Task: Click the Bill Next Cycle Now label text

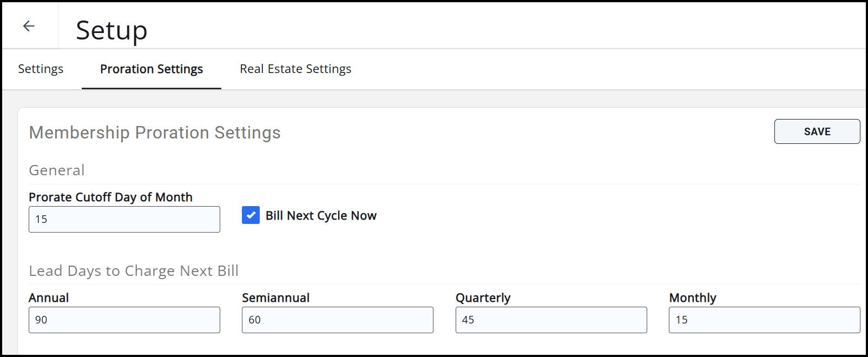Action: [x=321, y=216]
